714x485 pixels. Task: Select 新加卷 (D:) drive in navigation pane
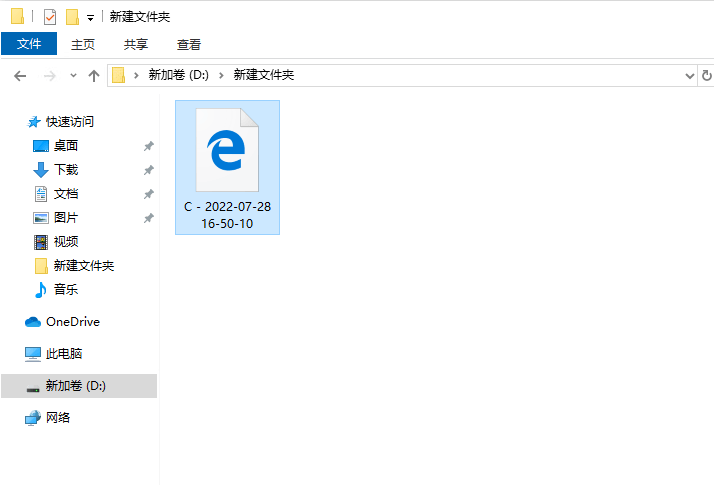79,386
